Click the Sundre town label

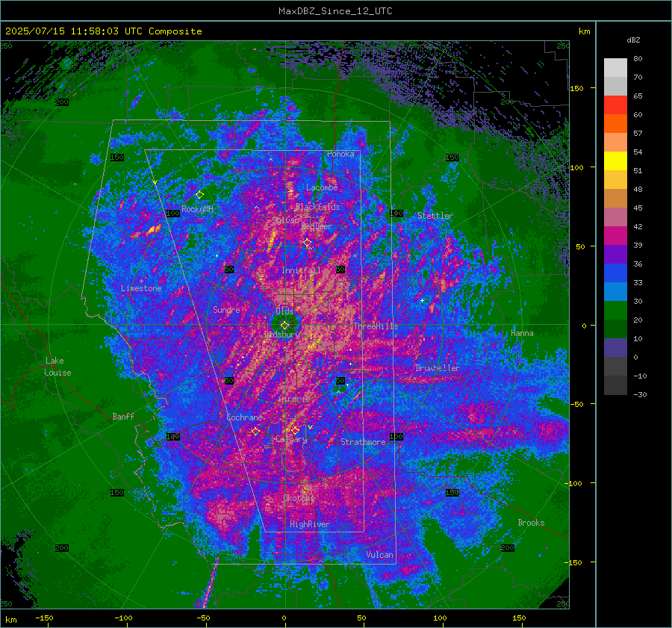[x=226, y=310]
